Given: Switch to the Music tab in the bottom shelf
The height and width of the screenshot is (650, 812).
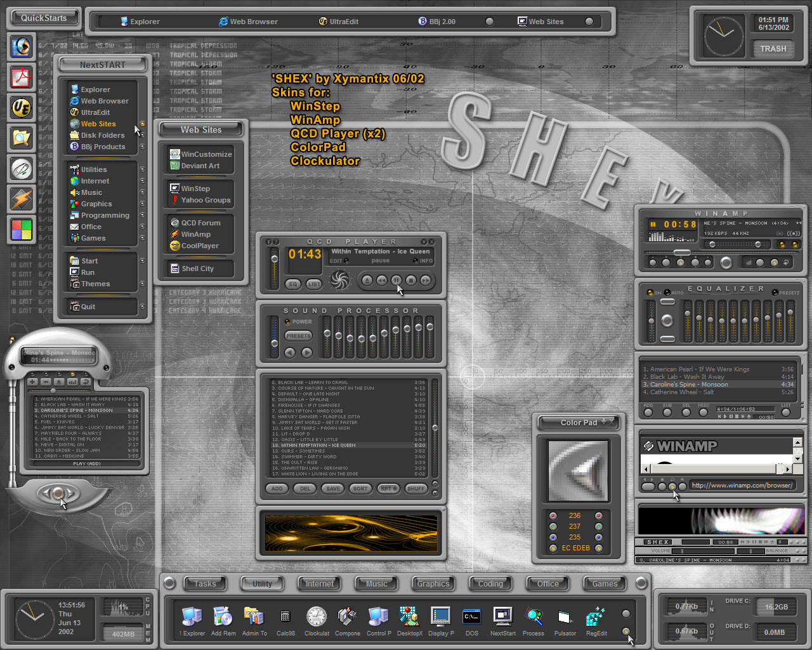Looking at the screenshot, I should [376, 583].
